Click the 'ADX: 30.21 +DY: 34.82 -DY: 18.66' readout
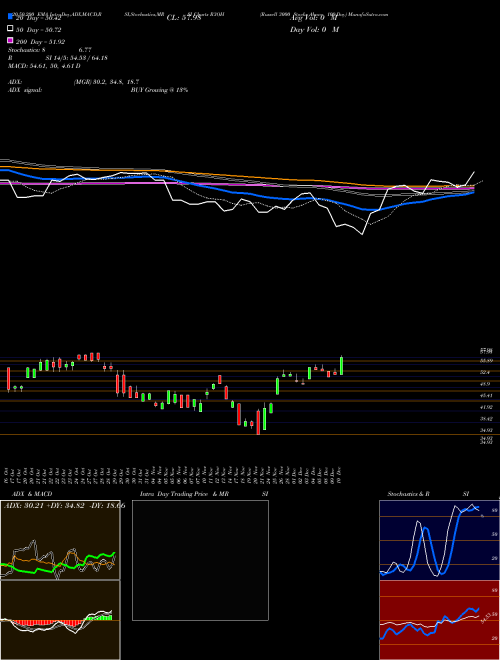The width and height of the screenshot is (500, 660). click(x=64, y=506)
